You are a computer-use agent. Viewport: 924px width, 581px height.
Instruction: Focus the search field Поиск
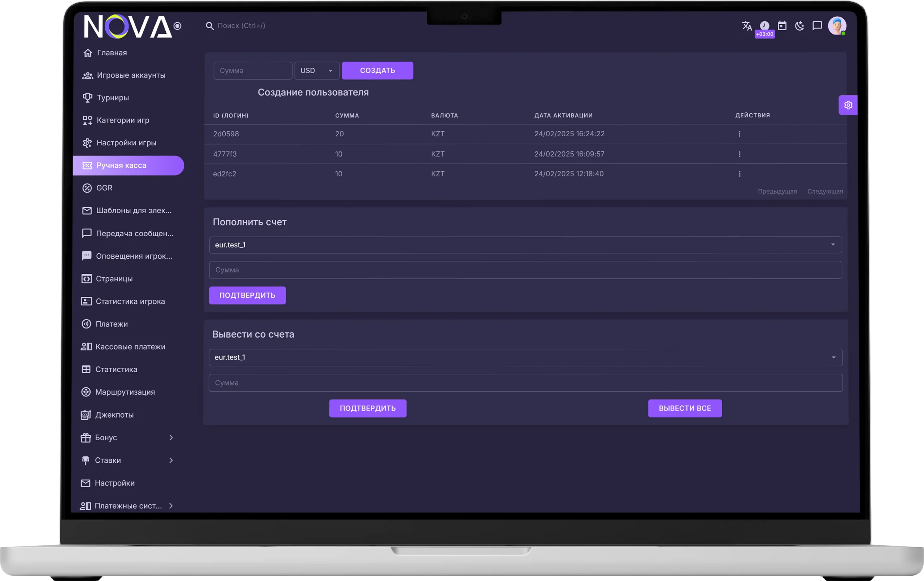pyautogui.click(x=242, y=26)
